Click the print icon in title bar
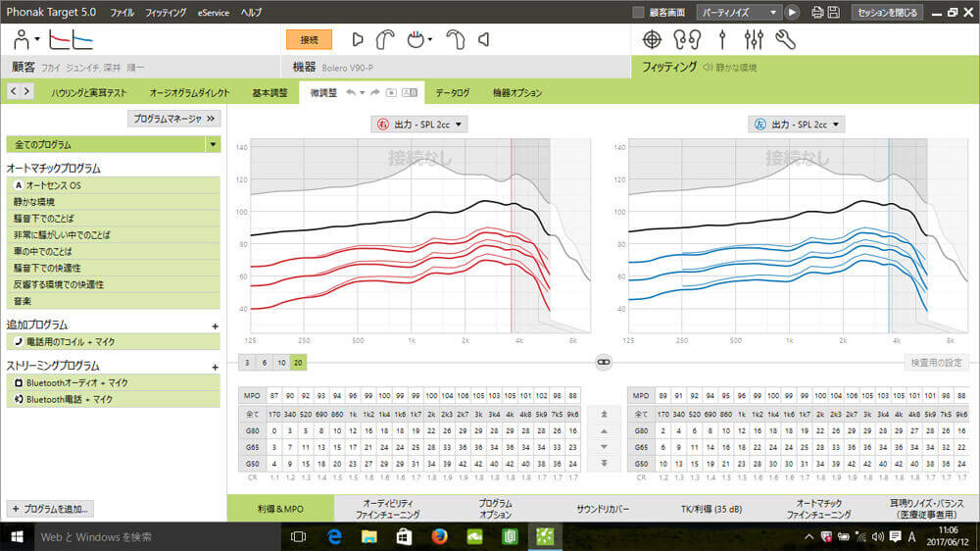 pyautogui.click(x=817, y=12)
